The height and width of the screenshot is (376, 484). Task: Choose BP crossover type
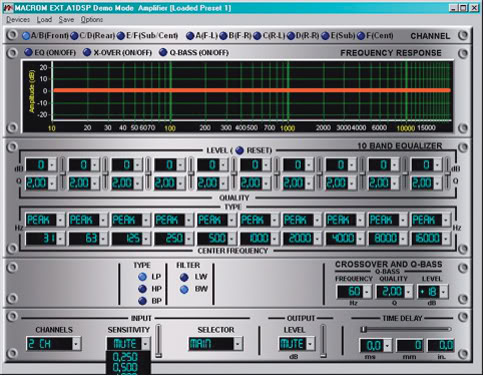(142, 301)
